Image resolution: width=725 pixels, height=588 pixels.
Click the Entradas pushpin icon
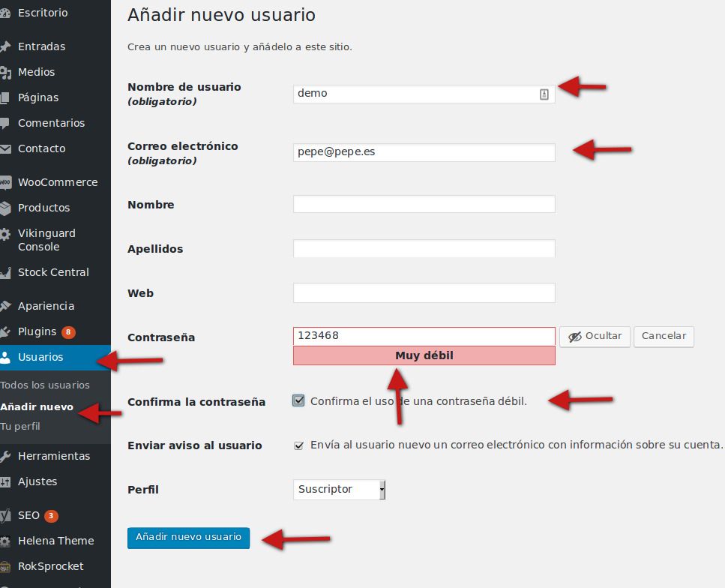click(5, 46)
